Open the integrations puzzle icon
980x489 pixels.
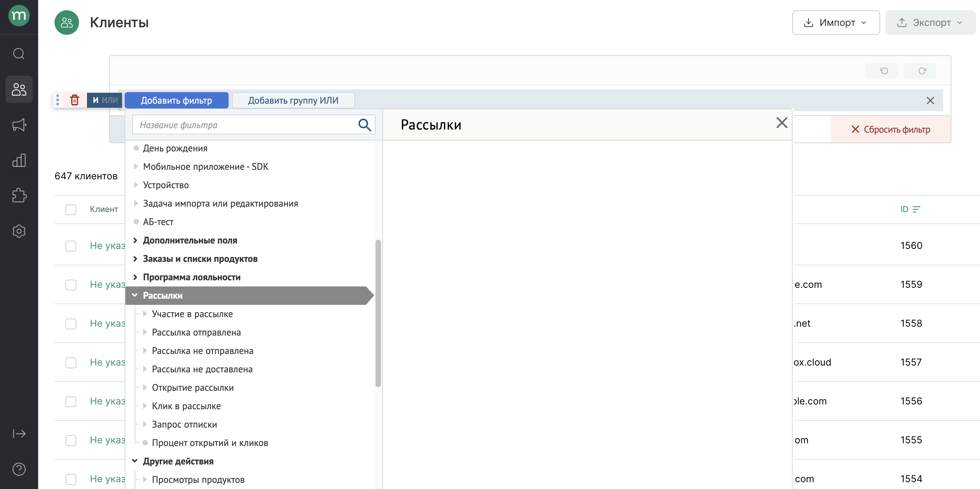19,196
